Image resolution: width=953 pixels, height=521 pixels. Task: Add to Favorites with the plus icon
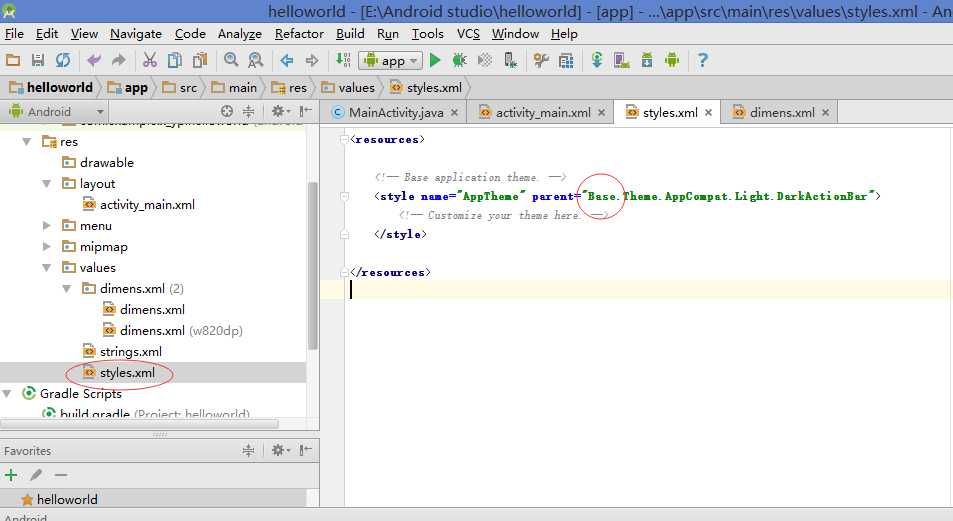[x=11, y=475]
